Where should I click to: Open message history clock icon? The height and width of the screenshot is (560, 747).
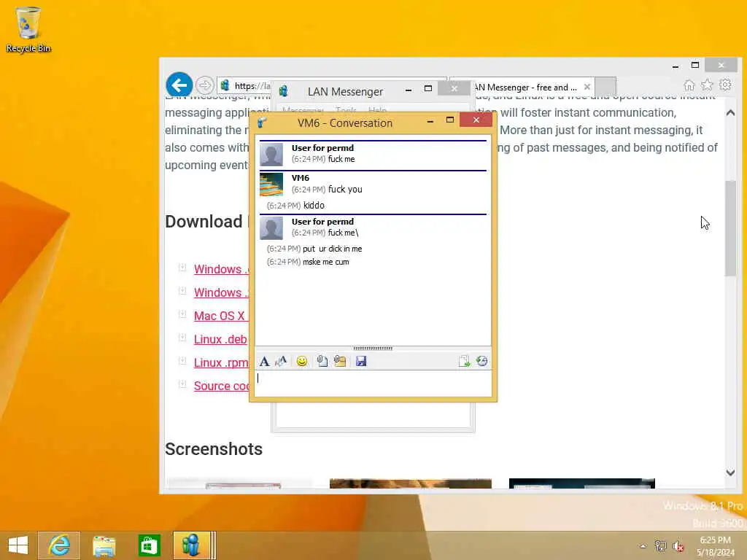481,362
